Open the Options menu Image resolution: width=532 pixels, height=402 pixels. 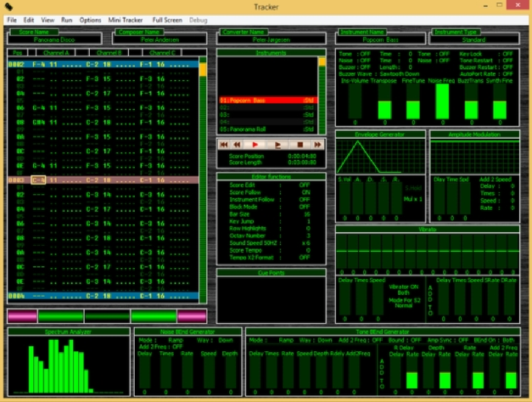click(x=90, y=20)
